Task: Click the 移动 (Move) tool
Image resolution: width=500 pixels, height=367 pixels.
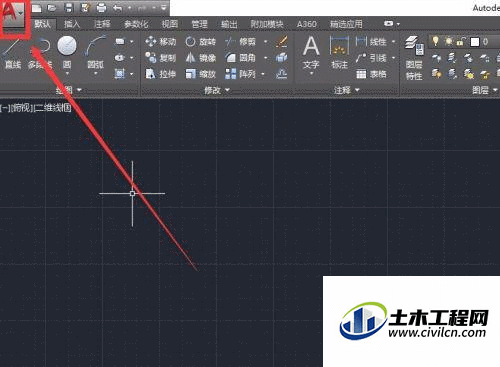Action: click(x=161, y=42)
